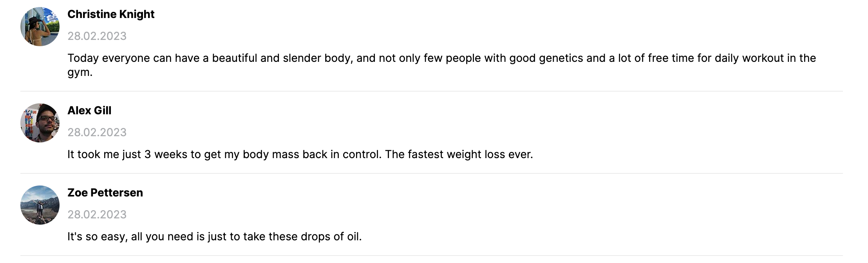Click the divider line below Alex's comment

coord(432,173)
